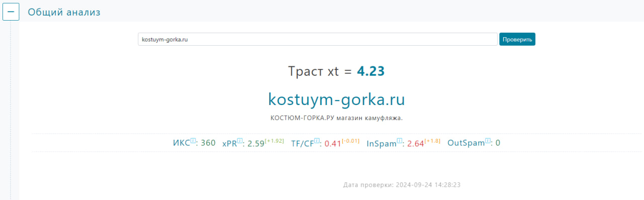Viewport: 644px width, 200px height.
Task: Select the Общий анализ section title
Action: (64, 12)
